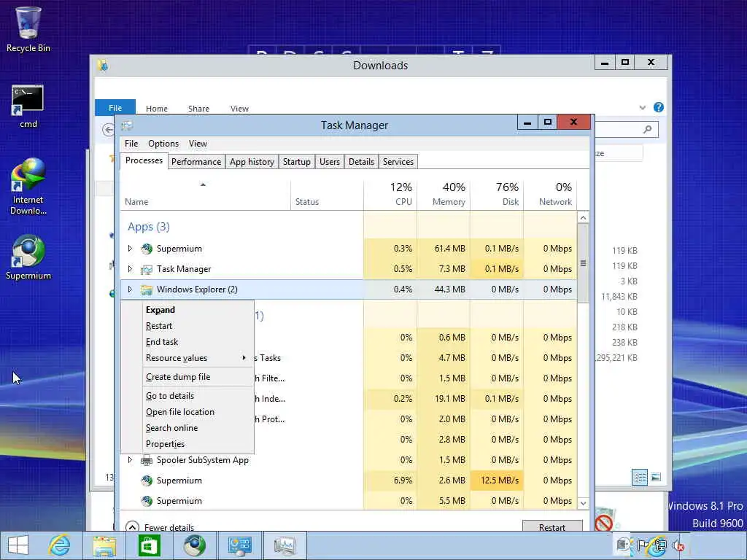The image size is (747, 560).
Task: Expand the Supermium app process group
Action: coord(130,249)
